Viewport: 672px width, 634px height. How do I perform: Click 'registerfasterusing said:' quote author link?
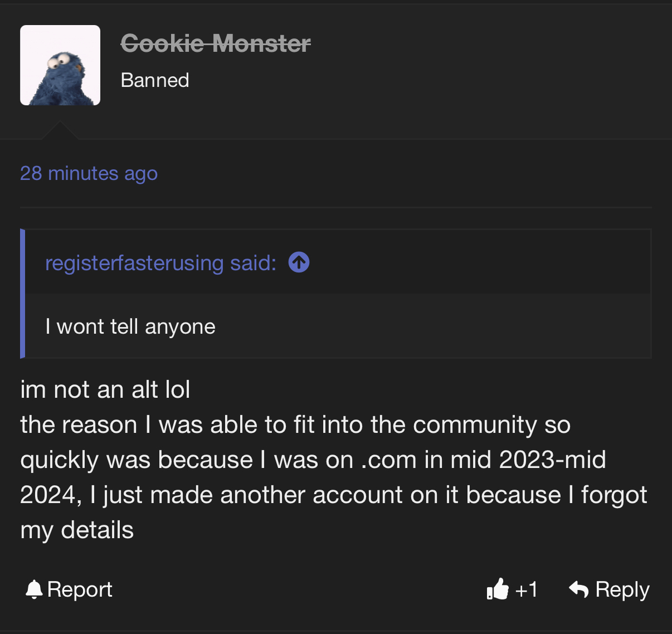pos(160,263)
